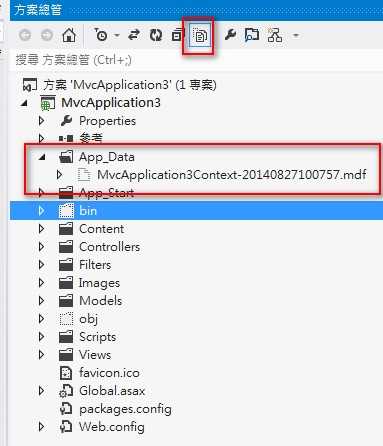Click the dotted bin folder icon
The image size is (383, 446).
[x=66, y=211]
